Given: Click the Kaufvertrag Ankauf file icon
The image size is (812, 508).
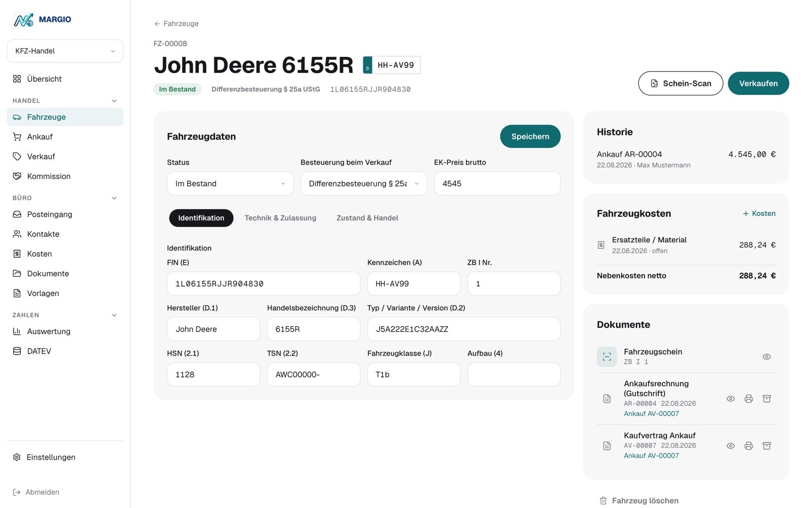Looking at the screenshot, I should point(607,446).
